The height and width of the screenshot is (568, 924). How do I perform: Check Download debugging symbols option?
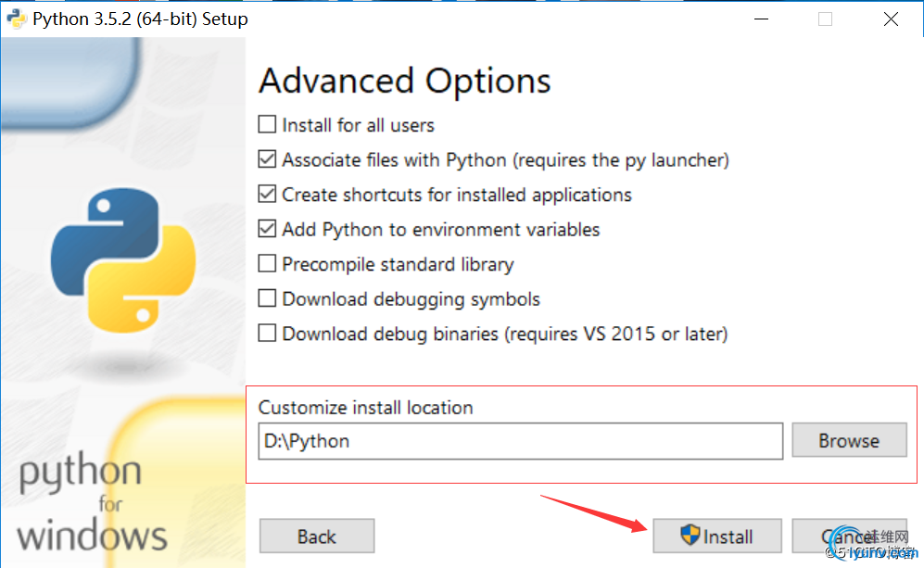[267, 298]
